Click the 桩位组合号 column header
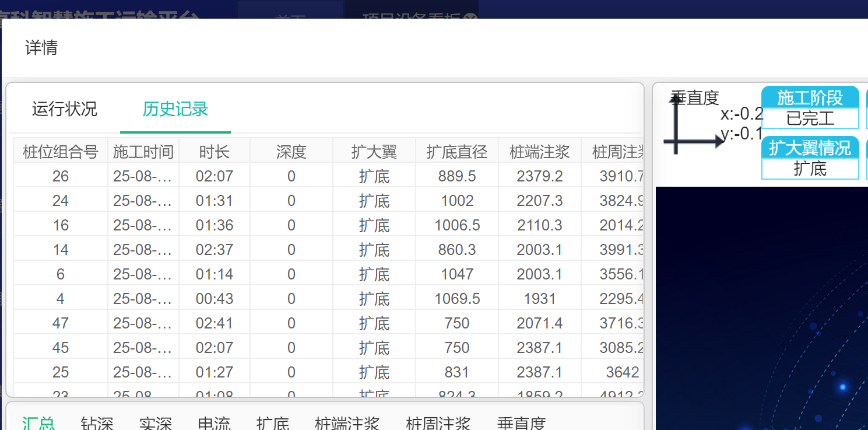This screenshot has width=868, height=430. 61,152
